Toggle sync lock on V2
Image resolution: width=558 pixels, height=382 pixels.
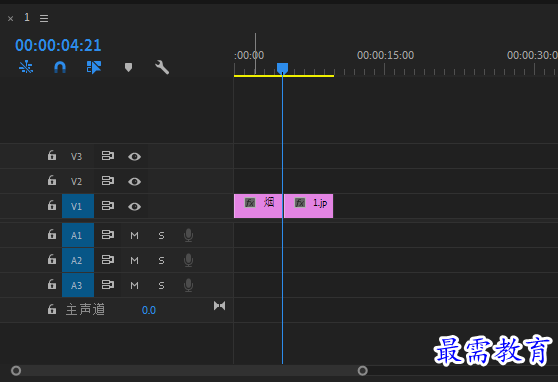pos(108,180)
